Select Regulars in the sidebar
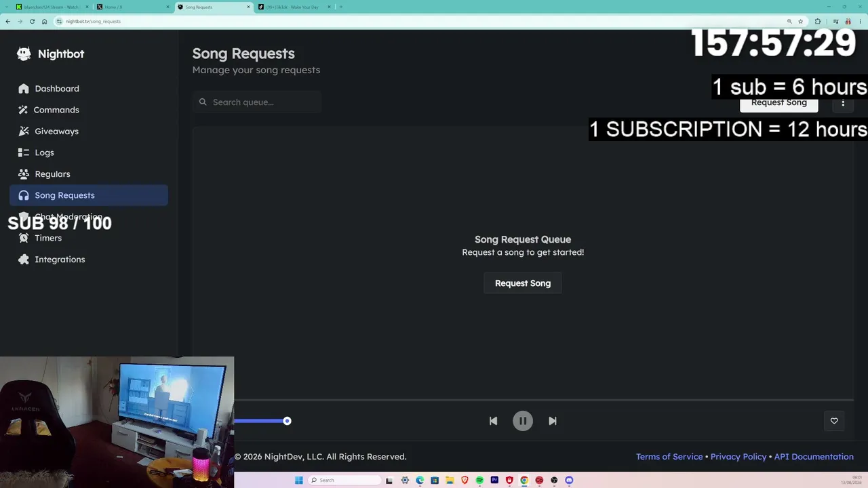Image resolution: width=868 pixels, height=488 pixels. 89,174
